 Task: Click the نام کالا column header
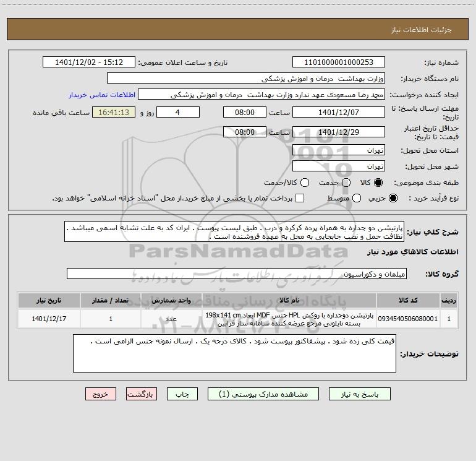click(289, 300)
